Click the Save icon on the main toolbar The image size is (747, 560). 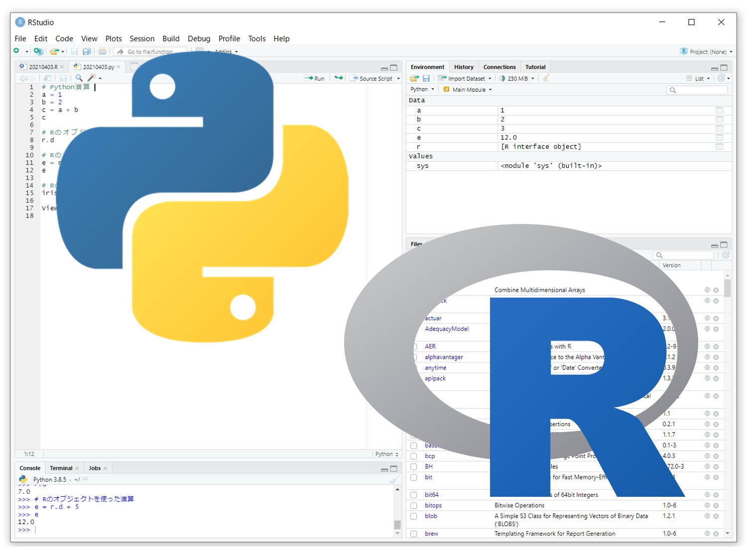(x=75, y=51)
